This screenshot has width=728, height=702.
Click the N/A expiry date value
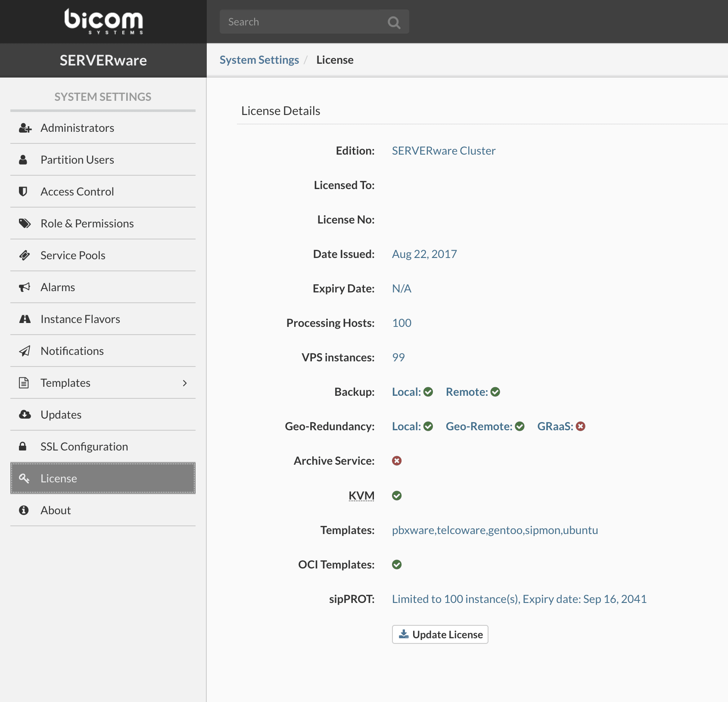click(x=401, y=289)
